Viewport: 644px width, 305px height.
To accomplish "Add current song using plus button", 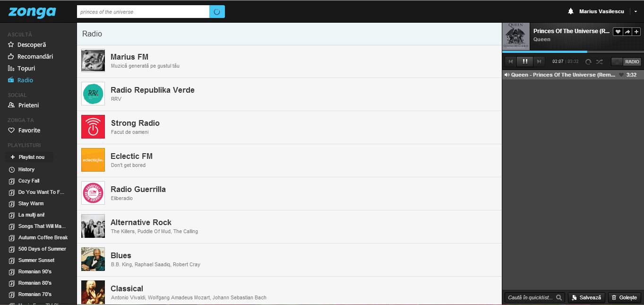I will pyautogui.click(x=637, y=32).
